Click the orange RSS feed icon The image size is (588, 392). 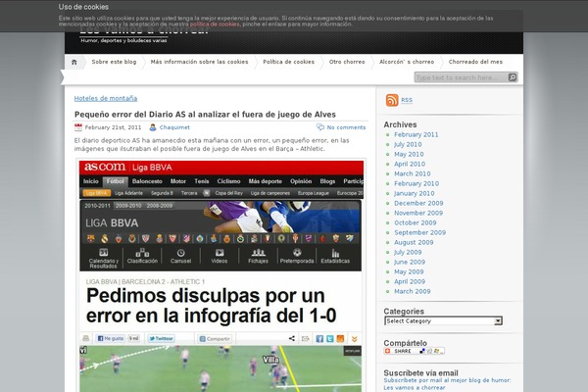click(392, 100)
